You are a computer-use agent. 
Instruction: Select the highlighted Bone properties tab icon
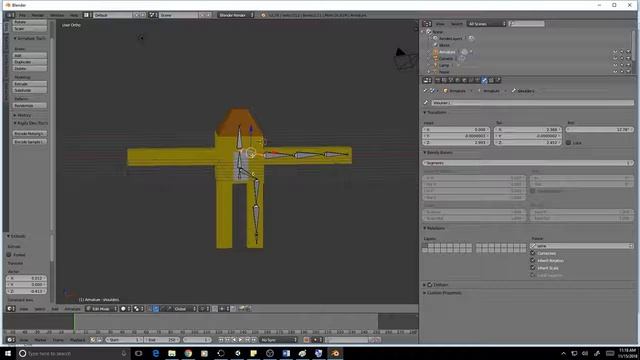point(484,80)
